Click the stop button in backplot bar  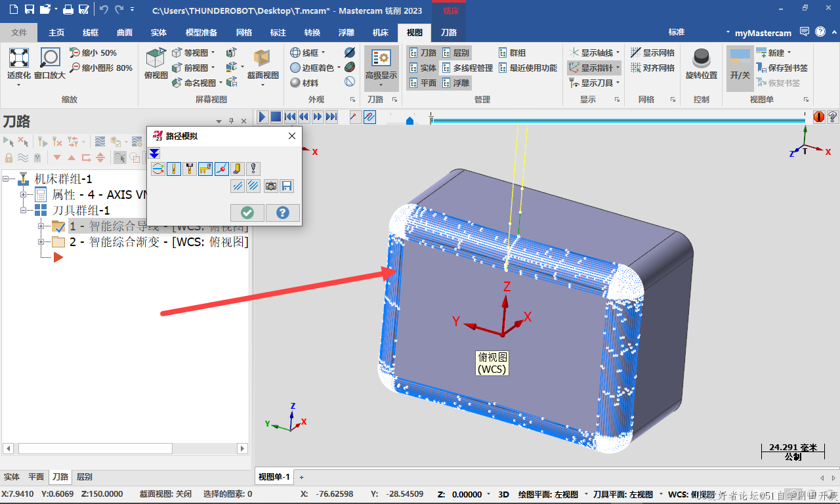point(276,117)
